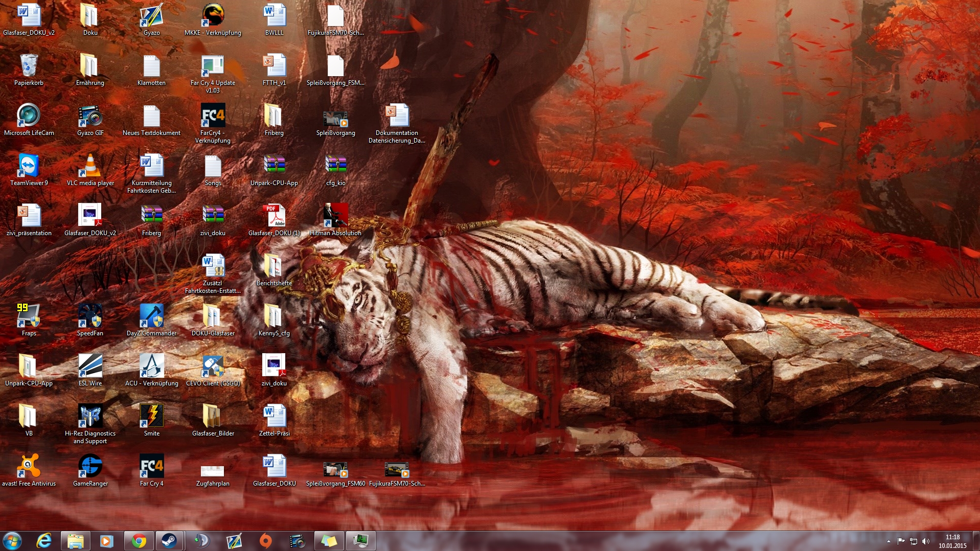Select the VB folder

[x=29, y=420]
